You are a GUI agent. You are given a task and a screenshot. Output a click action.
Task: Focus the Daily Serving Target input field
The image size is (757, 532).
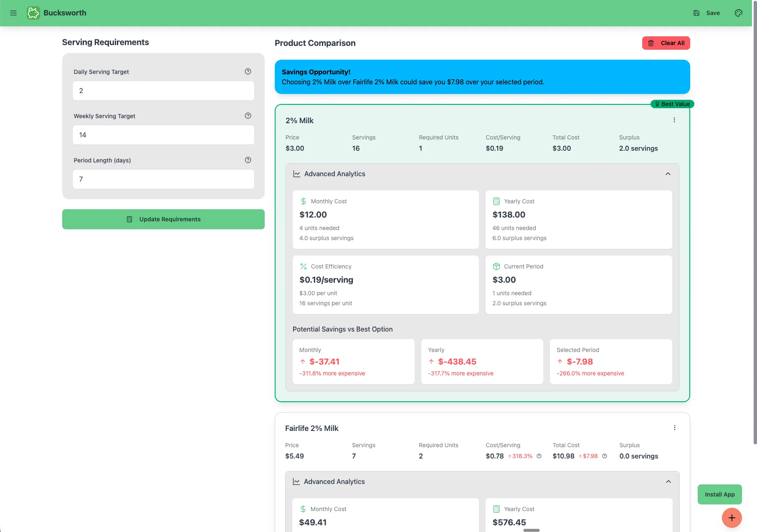pos(163,91)
